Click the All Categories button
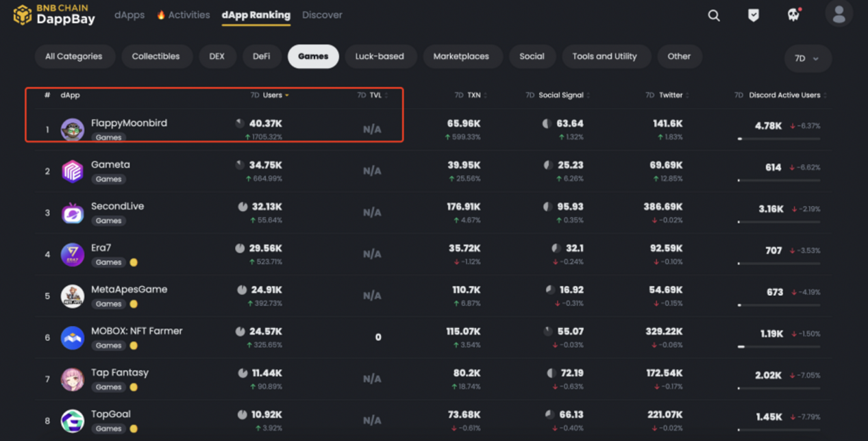 coord(73,57)
